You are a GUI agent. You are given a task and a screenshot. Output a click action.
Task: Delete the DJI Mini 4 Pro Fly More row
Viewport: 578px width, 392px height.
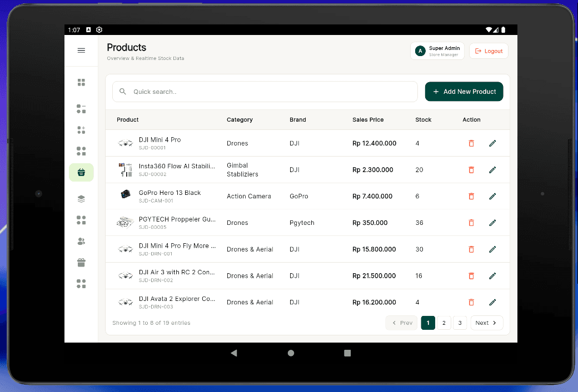tap(471, 249)
